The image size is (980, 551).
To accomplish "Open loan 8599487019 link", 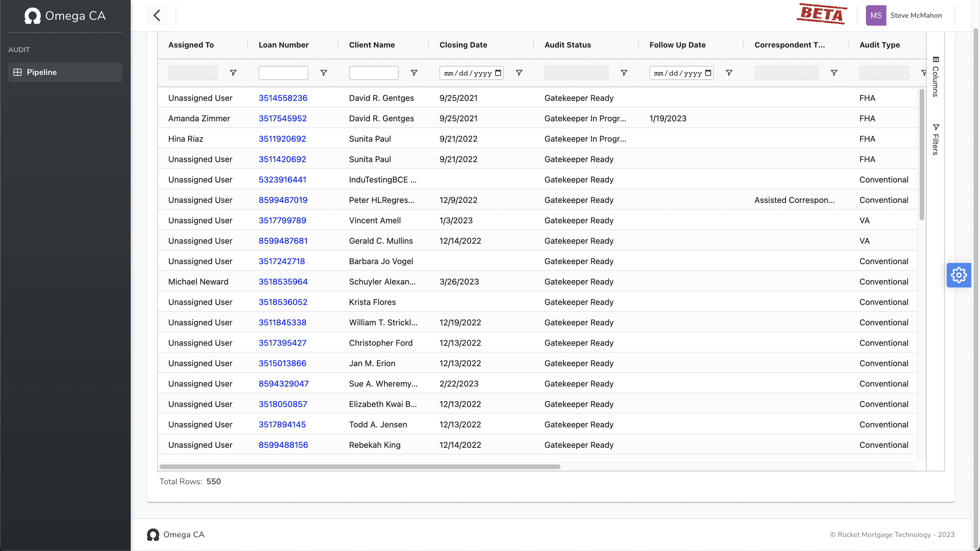I will pos(283,200).
